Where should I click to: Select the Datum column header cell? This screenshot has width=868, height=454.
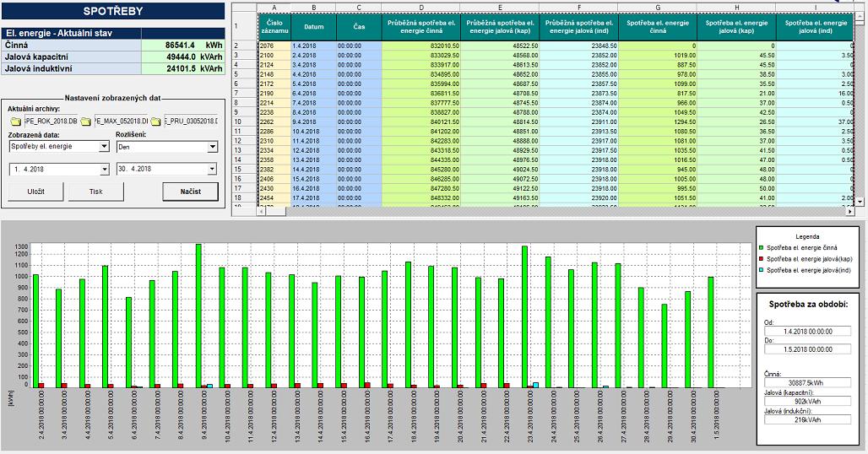click(x=313, y=26)
